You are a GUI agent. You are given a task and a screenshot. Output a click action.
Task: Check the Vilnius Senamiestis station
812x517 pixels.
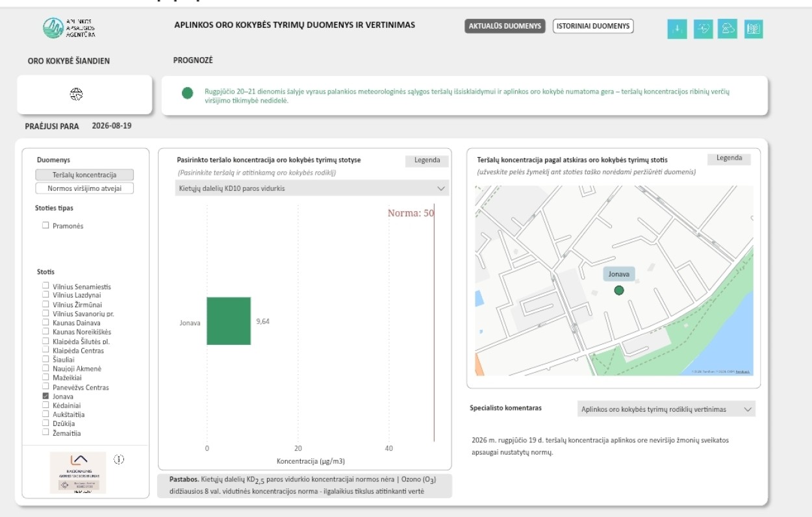coord(45,286)
